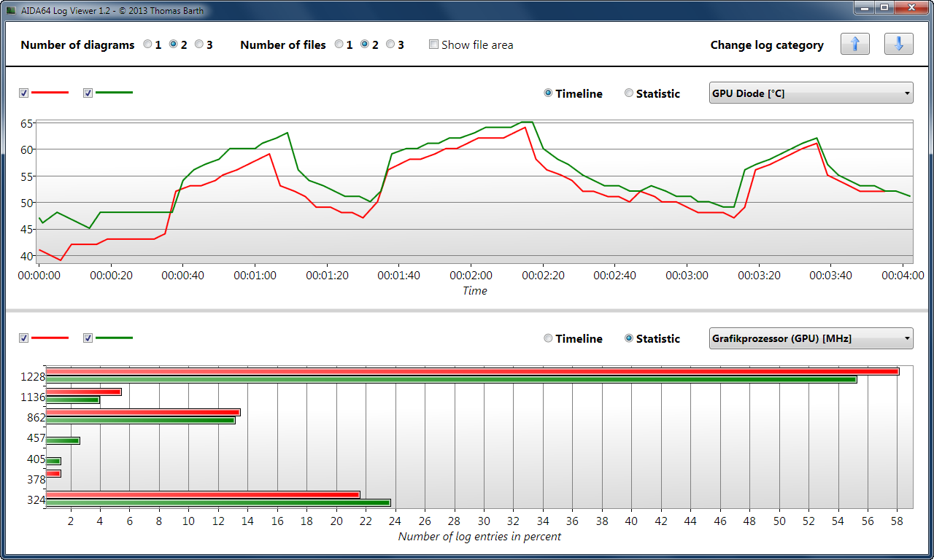Screen dimensions: 934x560
Task: Click the red bar for 862 MHz
Action: coord(142,412)
